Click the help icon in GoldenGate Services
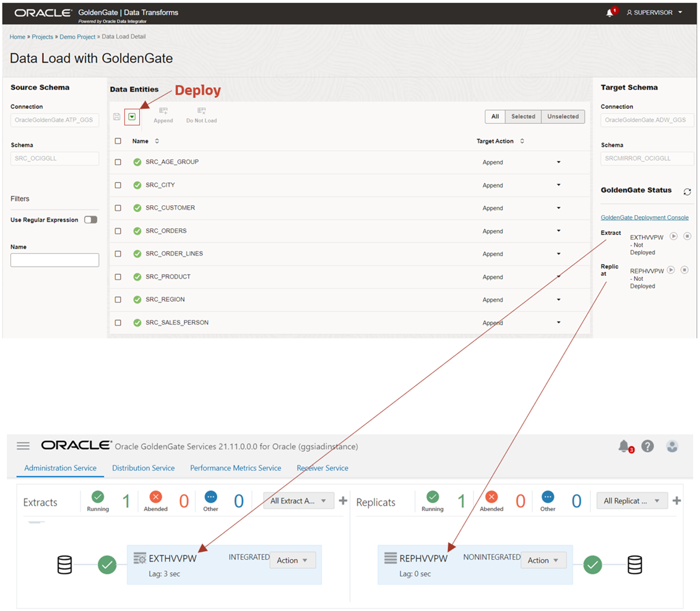The height and width of the screenshot is (611, 700). (x=647, y=446)
